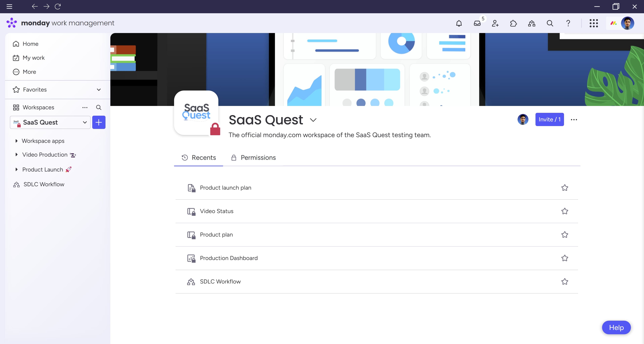Click the Help button
Image resolution: width=644 pixels, height=344 pixels.
(616, 328)
